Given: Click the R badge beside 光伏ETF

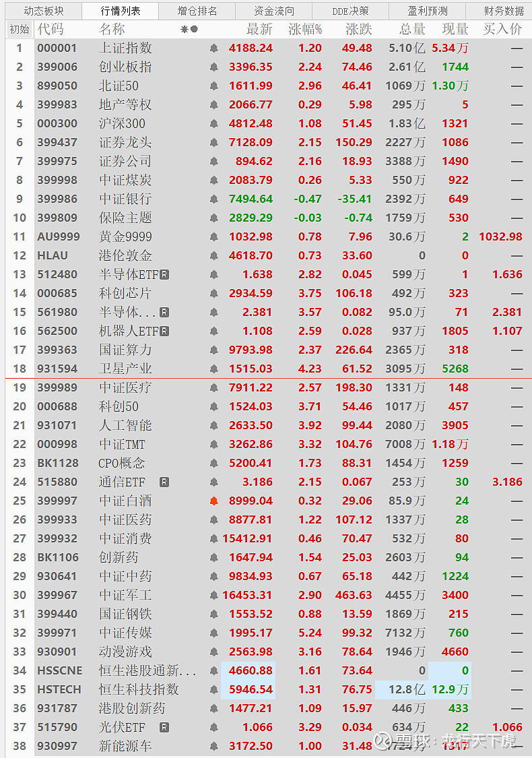Looking at the screenshot, I should click(164, 728).
